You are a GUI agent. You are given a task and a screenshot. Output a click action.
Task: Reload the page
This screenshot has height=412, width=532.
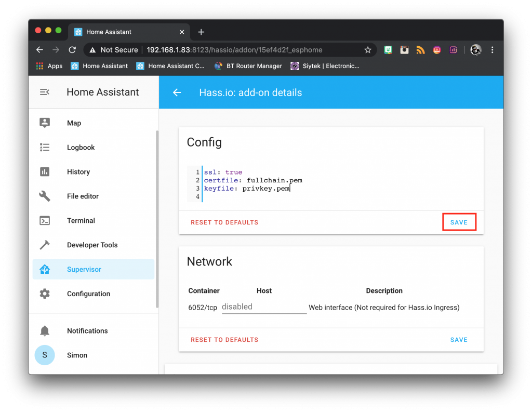[x=72, y=50]
